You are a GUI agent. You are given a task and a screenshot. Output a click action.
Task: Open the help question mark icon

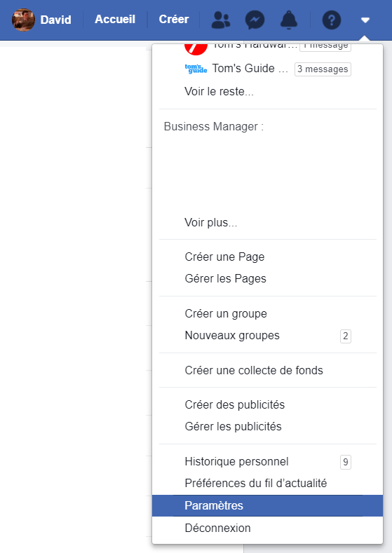pos(332,20)
